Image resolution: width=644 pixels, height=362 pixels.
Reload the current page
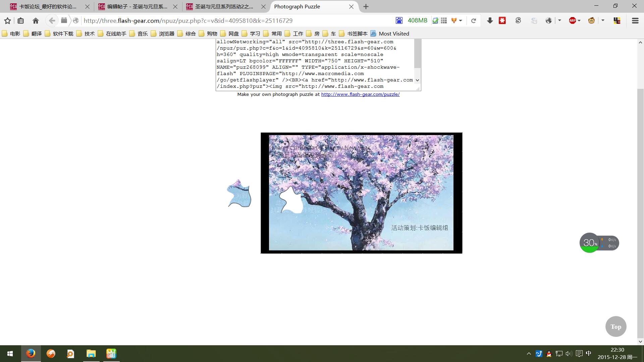[x=474, y=21]
